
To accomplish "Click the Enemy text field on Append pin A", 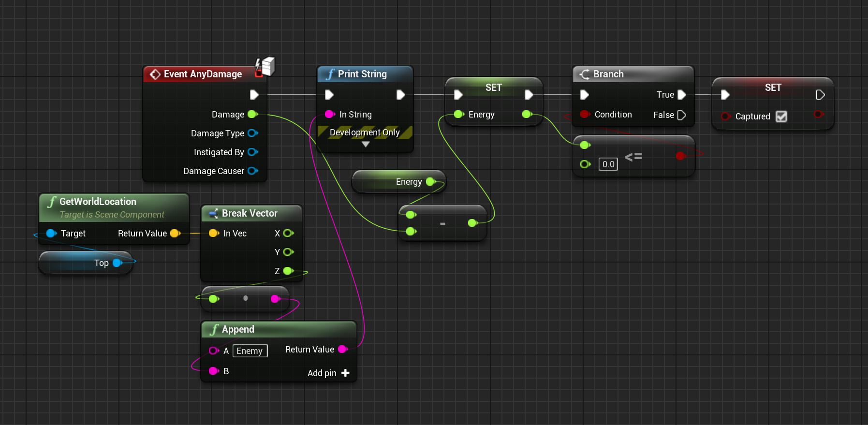I will pos(250,351).
